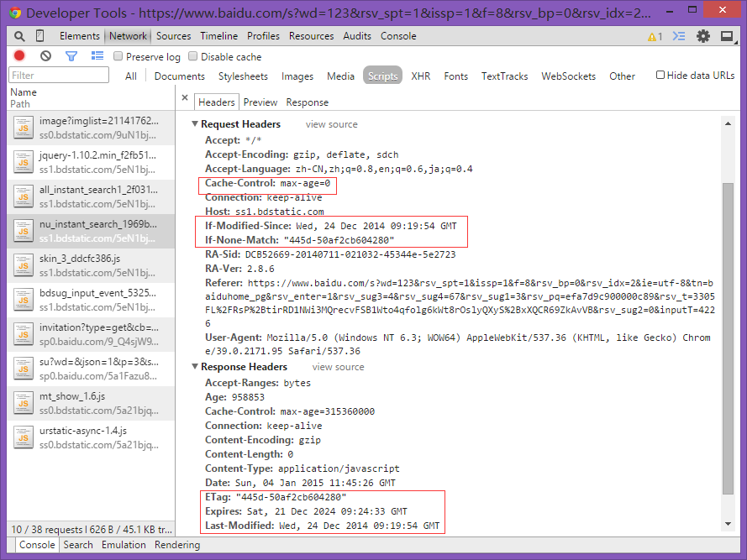The width and height of the screenshot is (747, 560).
Task: Show the Preview tab of the request
Action: point(260,102)
